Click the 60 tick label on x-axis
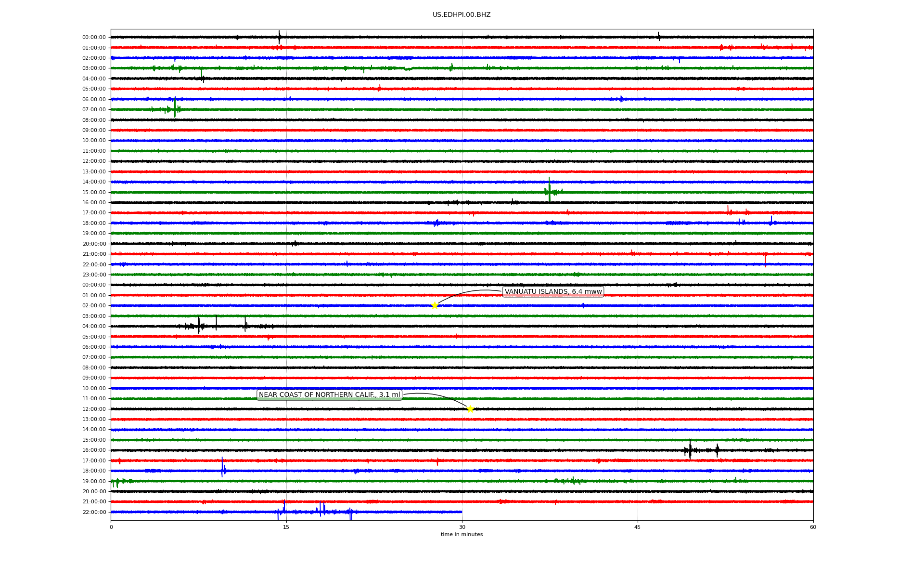Screen dimensions: 924x578 click(x=813, y=527)
